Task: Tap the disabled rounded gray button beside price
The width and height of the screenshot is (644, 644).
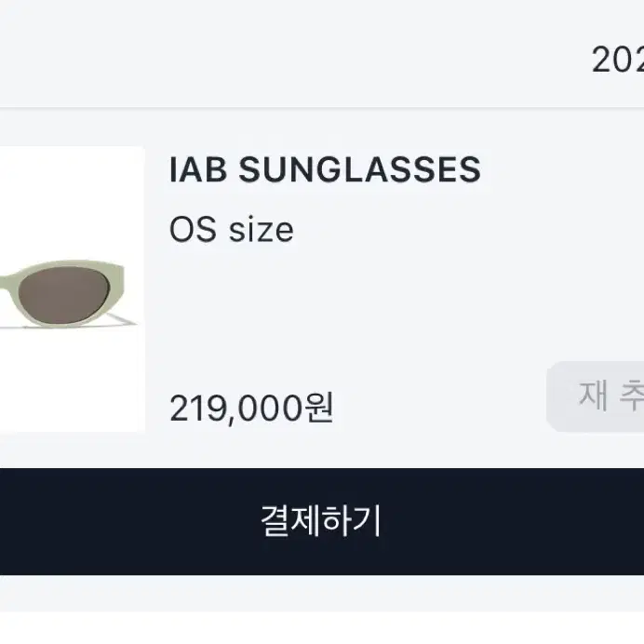Action: click(596, 396)
